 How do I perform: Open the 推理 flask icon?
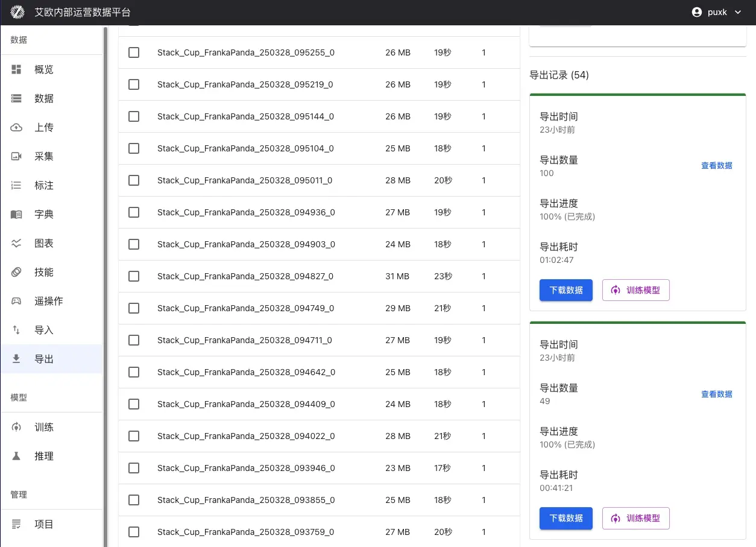coord(17,456)
